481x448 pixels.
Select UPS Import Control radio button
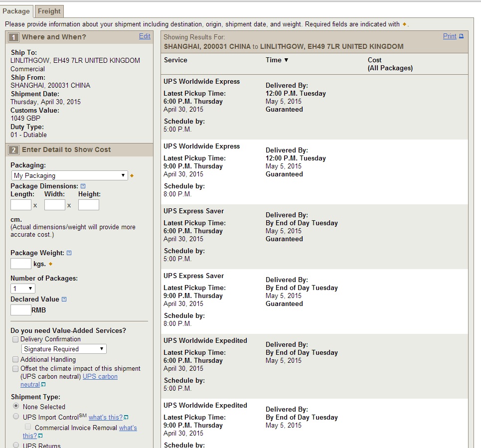[16, 417]
